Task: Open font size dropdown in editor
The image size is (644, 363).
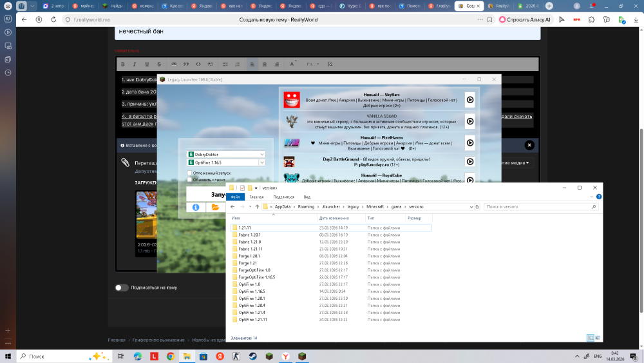Action: (312, 64)
